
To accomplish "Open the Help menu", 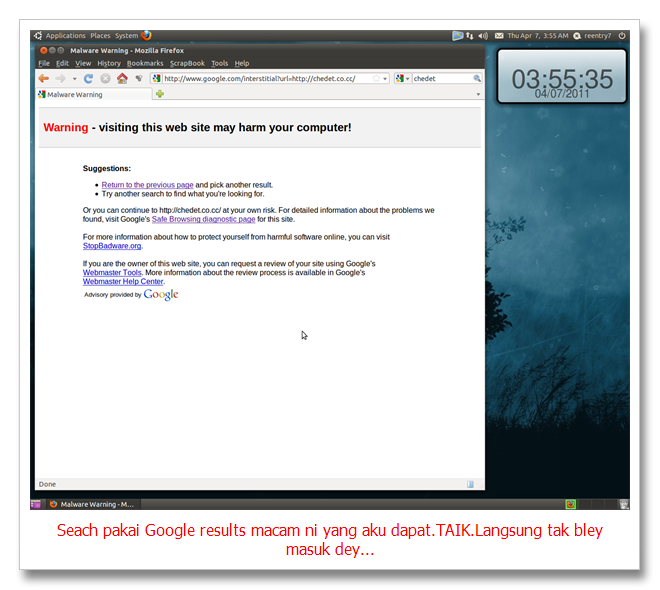I will (x=242, y=63).
